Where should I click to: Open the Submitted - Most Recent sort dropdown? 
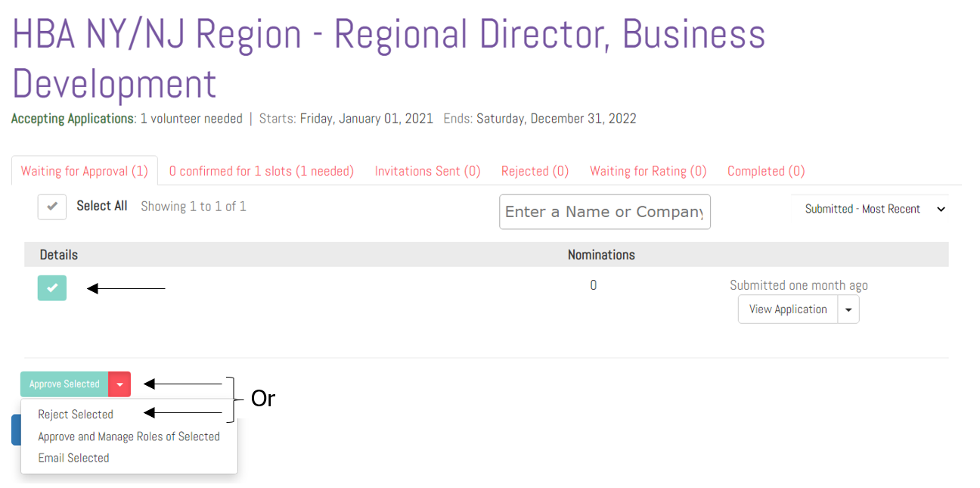[873, 210]
